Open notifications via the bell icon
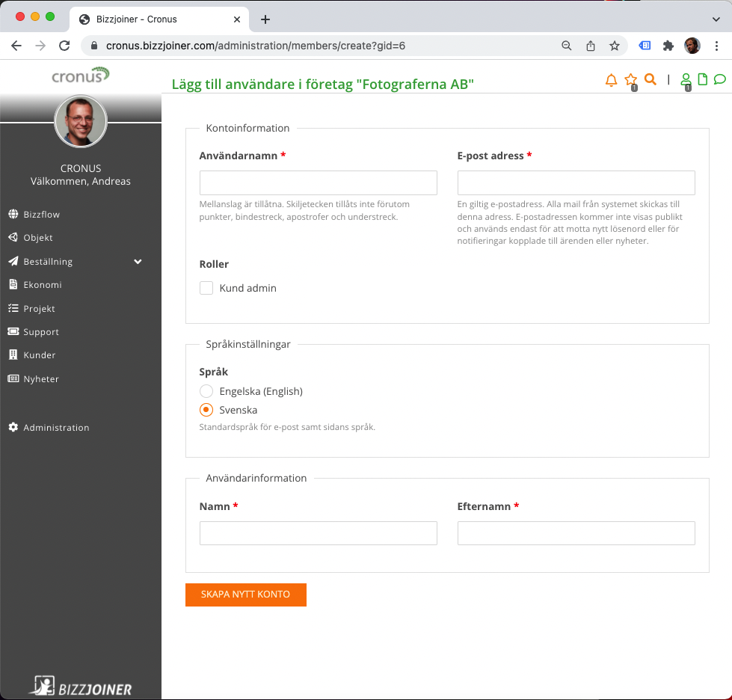Image resolution: width=732 pixels, height=700 pixels. [x=611, y=79]
